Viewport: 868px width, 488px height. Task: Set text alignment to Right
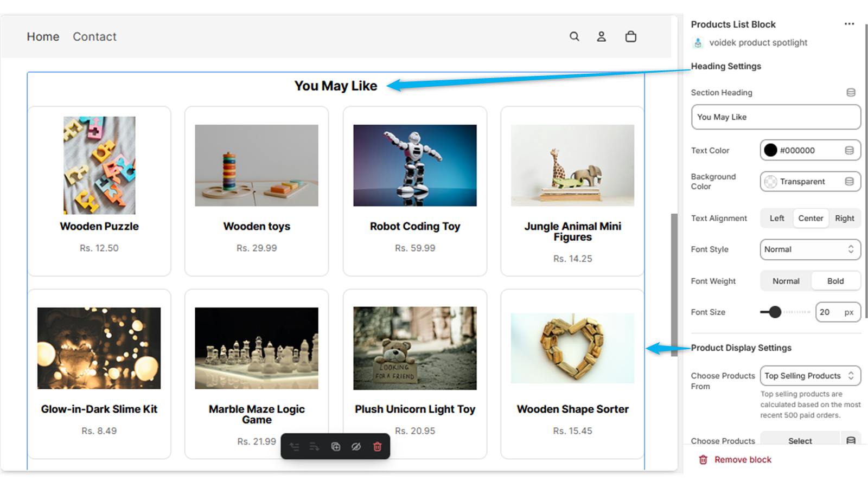coord(845,218)
